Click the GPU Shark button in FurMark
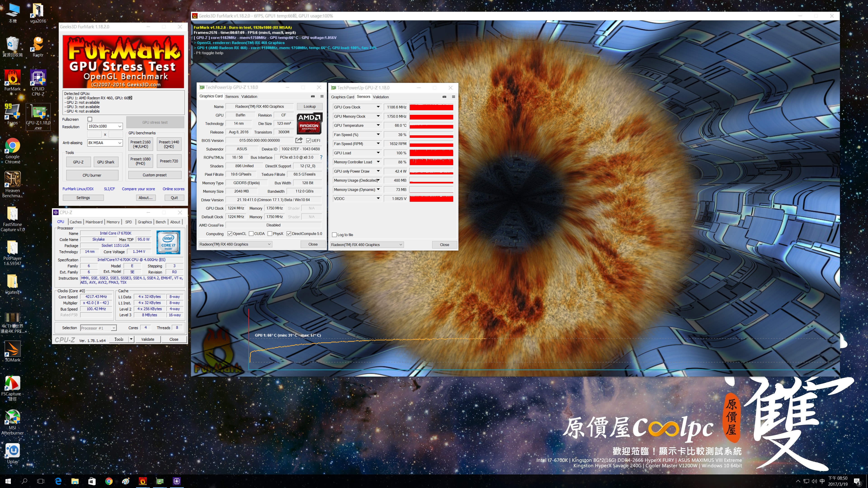 tap(106, 162)
